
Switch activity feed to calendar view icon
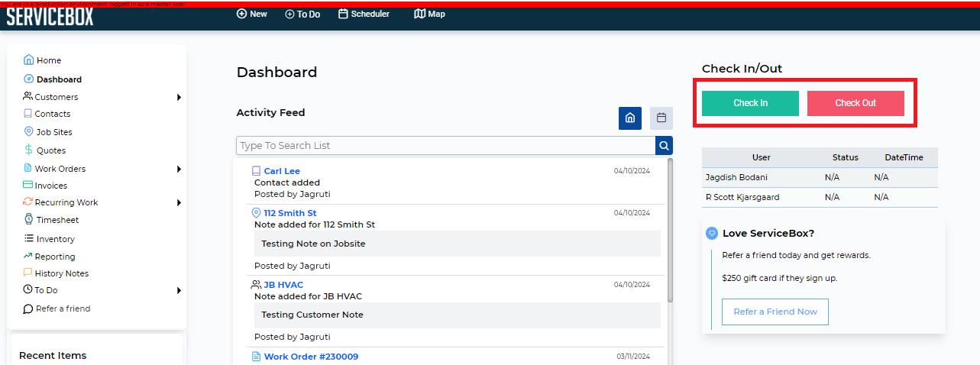point(661,118)
